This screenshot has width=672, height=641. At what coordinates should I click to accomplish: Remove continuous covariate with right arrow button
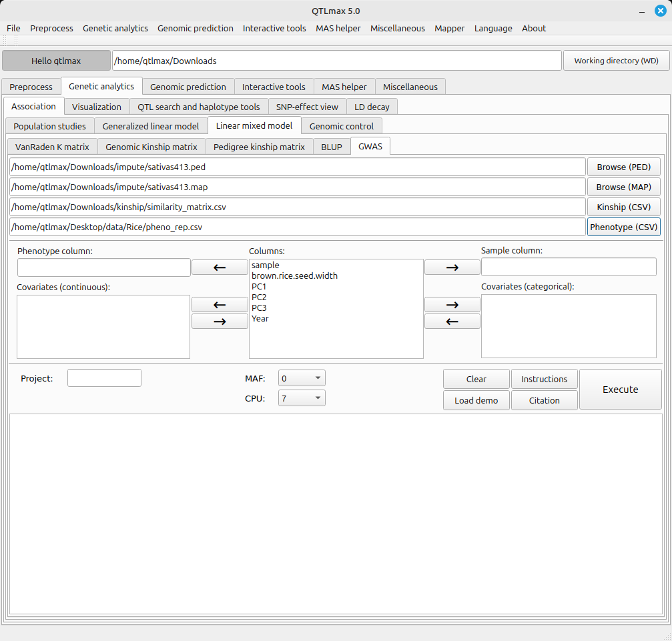(x=219, y=322)
